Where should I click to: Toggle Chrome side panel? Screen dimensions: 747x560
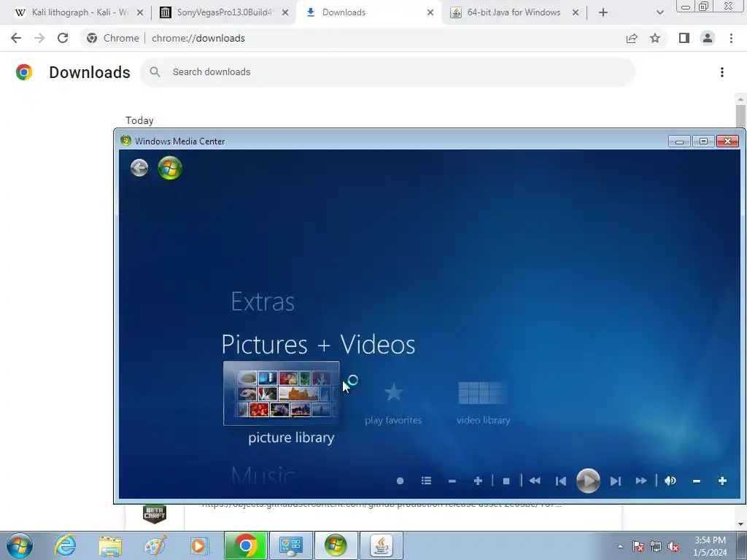[x=684, y=38]
